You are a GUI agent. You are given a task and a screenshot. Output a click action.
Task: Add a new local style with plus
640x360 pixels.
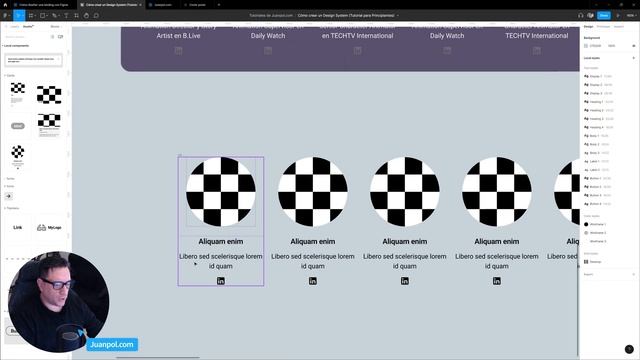633,58
